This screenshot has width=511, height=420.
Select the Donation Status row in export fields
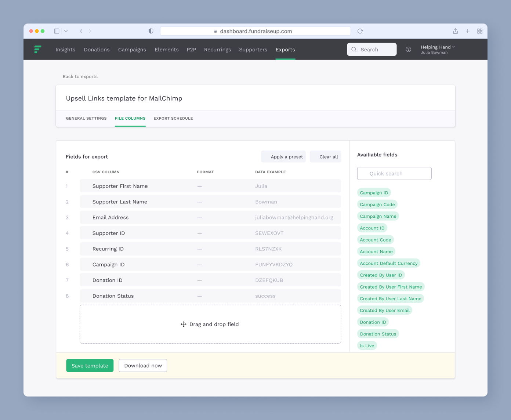(210, 296)
